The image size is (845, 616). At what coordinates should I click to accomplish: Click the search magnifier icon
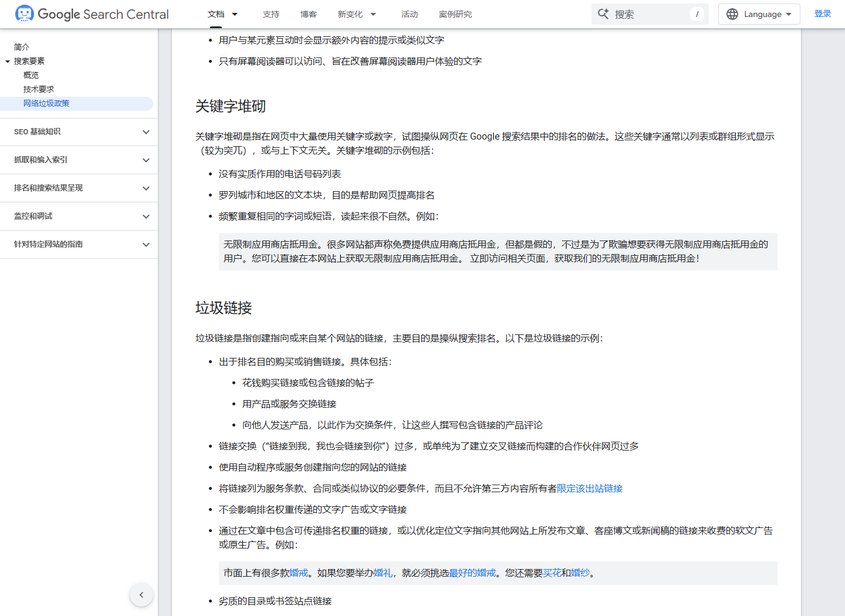(x=603, y=13)
